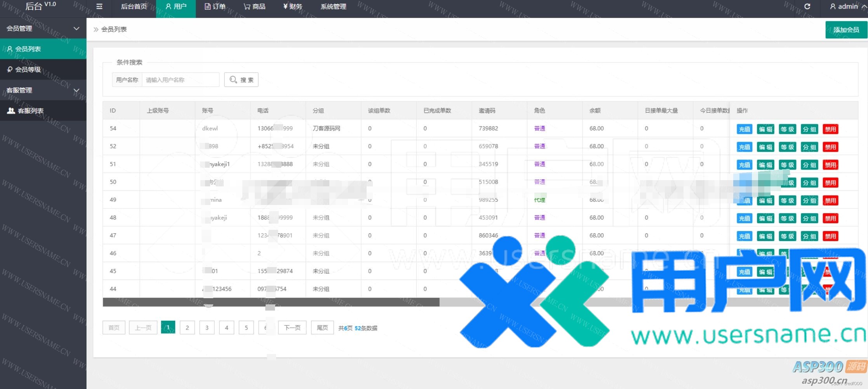This screenshot has width=868, height=389.
Task: Click 尾页 pagination button
Action: point(322,328)
